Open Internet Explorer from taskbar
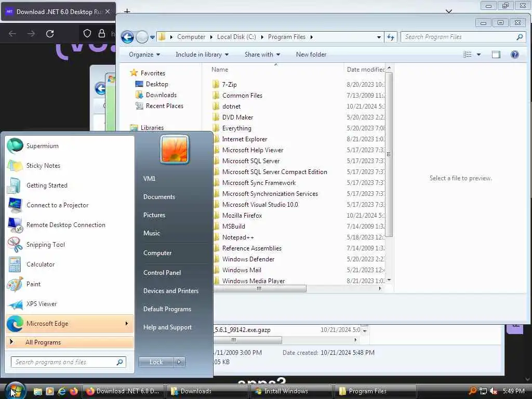The height and width of the screenshot is (399, 532). [x=62, y=391]
